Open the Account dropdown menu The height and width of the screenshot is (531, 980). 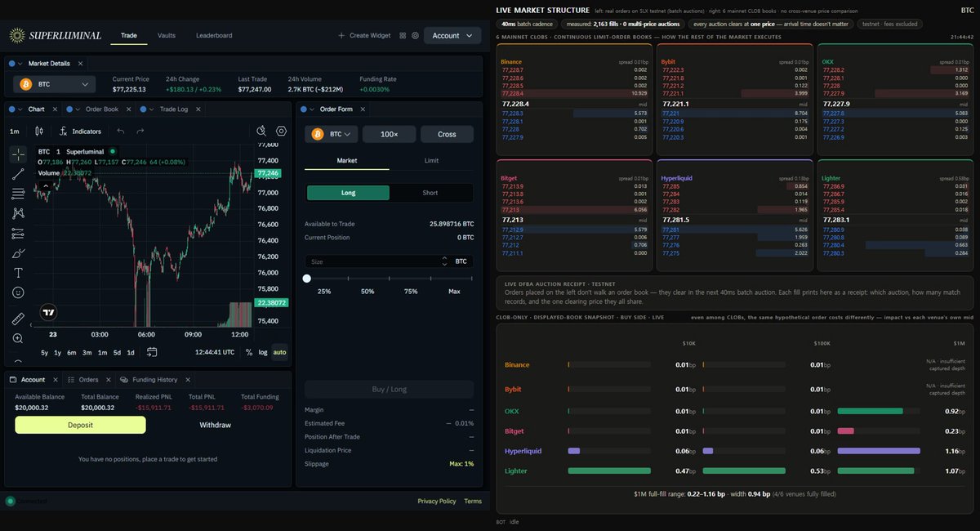(452, 35)
